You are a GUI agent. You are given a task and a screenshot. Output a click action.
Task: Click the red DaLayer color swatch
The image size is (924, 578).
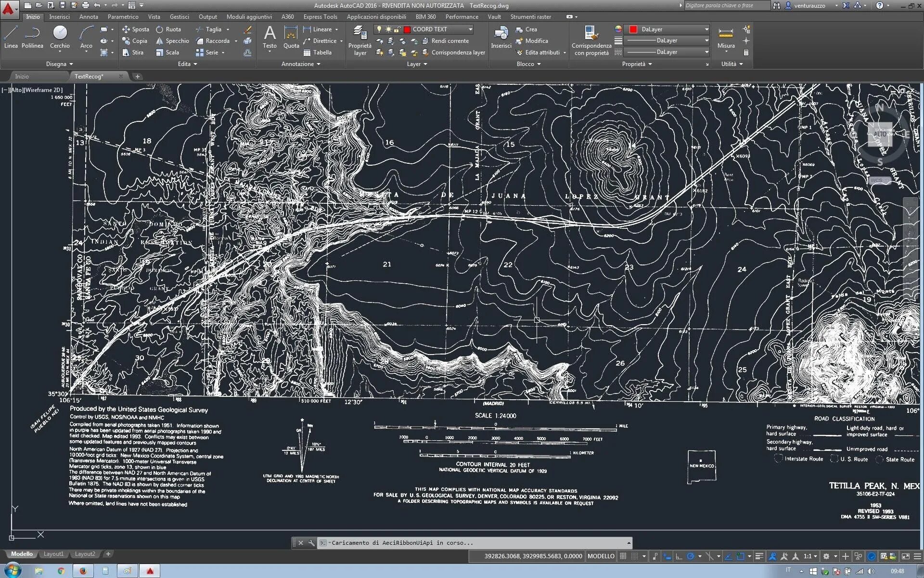[633, 29]
